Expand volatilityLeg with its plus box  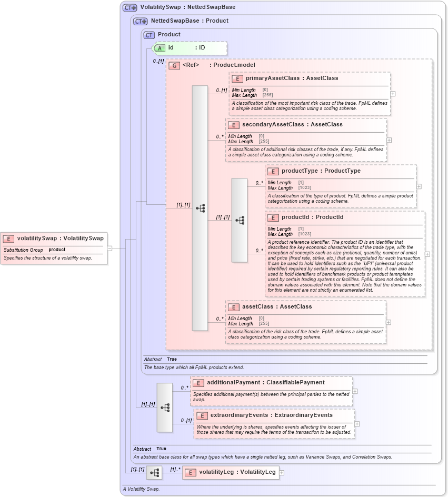pos(282,473)
